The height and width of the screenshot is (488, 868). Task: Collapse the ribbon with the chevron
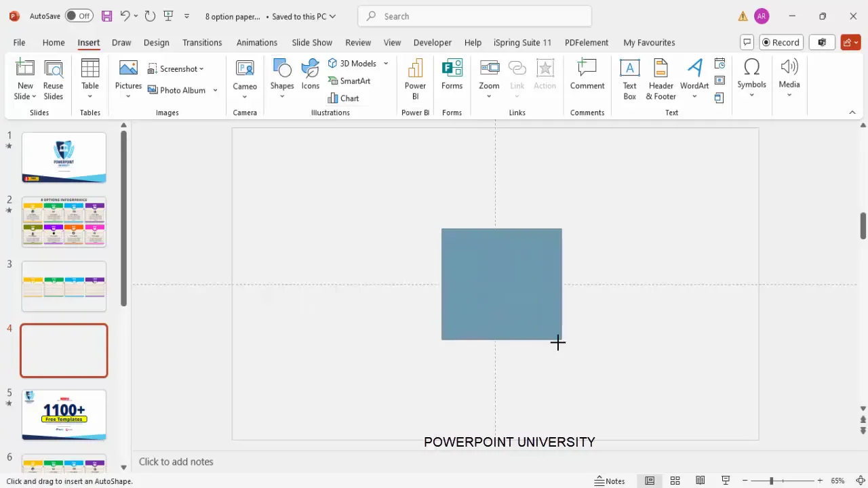[x=852, y=113]
